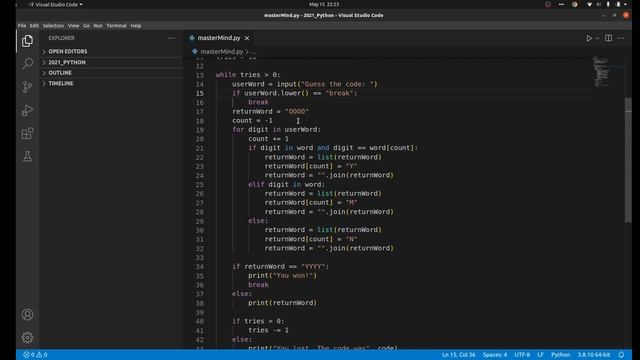Open the Go menu
This screenshot has width=640, height=360.
(87, 26)
